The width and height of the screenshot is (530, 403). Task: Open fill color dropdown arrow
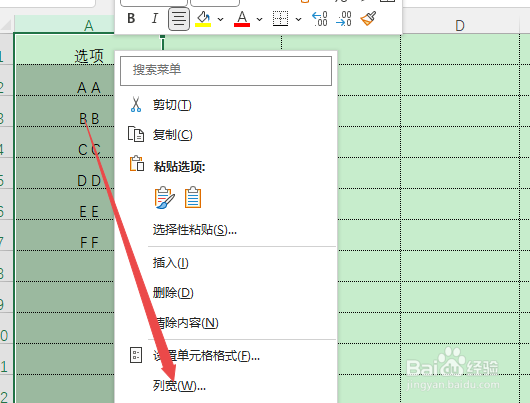221,19
